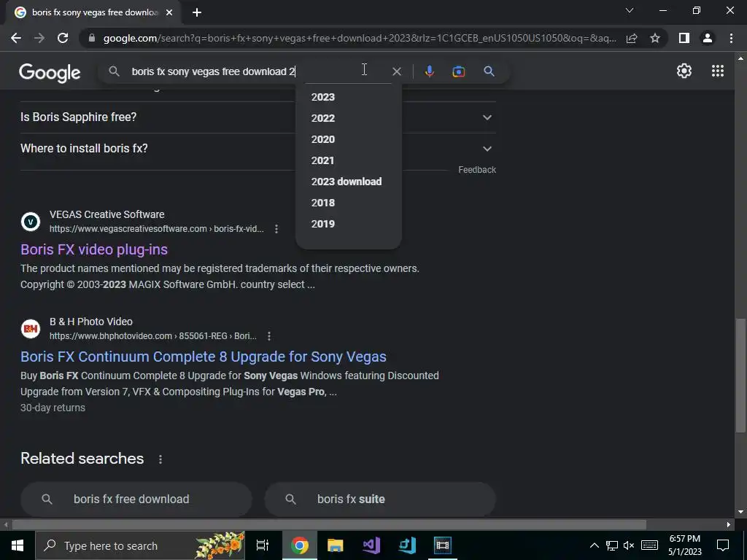
Task: Click the Google logo
Action: [50, 72]
